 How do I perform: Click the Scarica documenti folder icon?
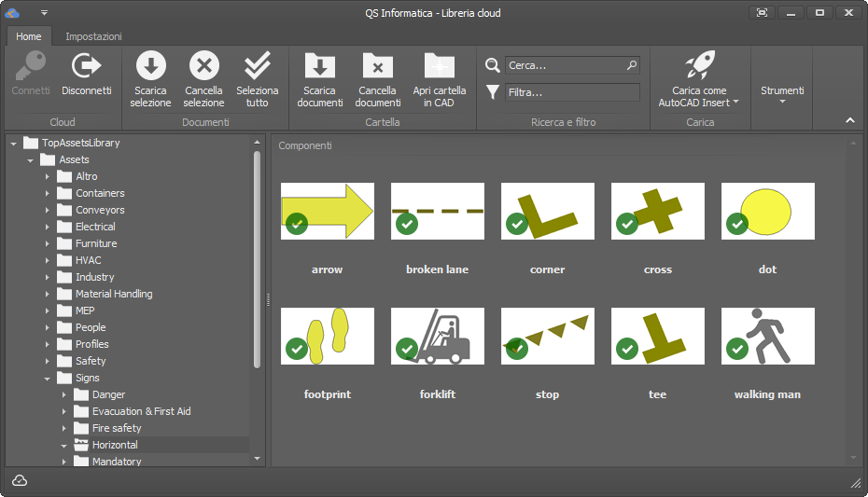[319, 66]
